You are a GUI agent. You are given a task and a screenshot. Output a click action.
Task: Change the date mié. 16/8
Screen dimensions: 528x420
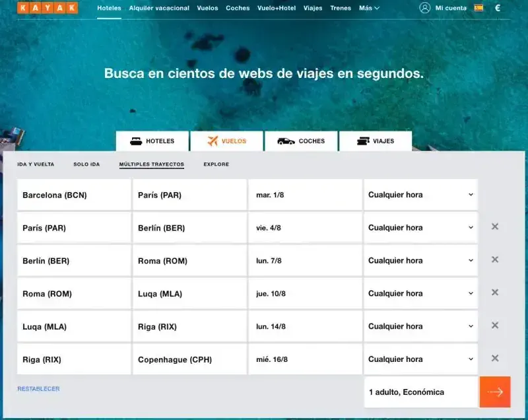click(x=305, y=359)
